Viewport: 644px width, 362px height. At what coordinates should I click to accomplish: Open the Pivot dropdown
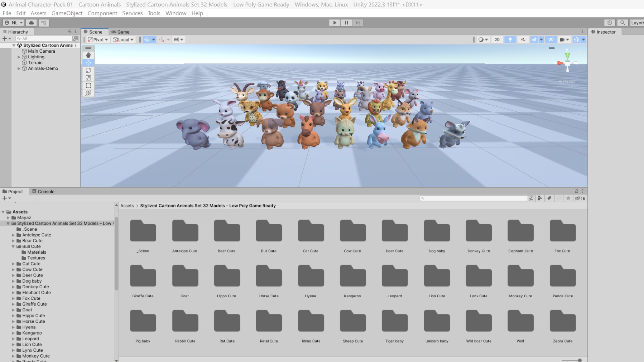tap(98, 40)
